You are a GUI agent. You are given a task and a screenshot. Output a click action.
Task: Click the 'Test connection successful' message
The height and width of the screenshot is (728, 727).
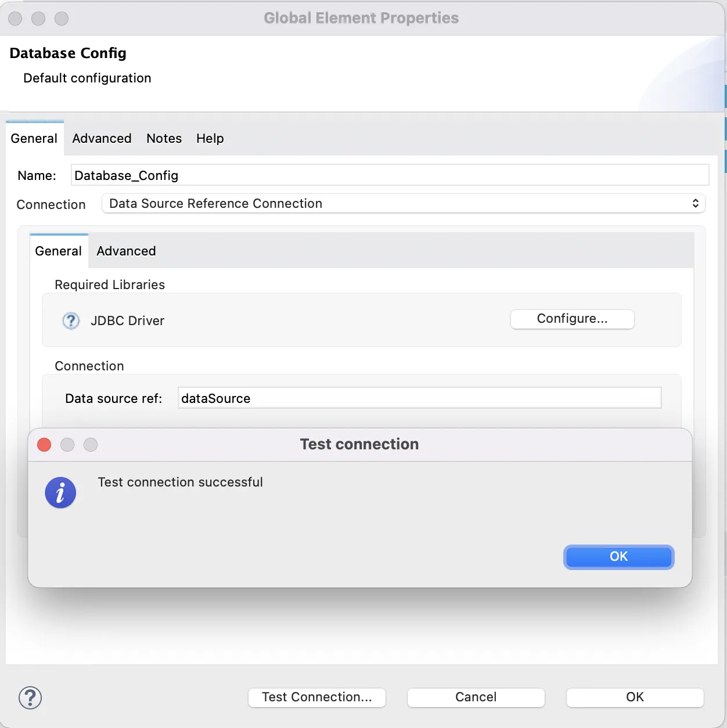point(180,482)
